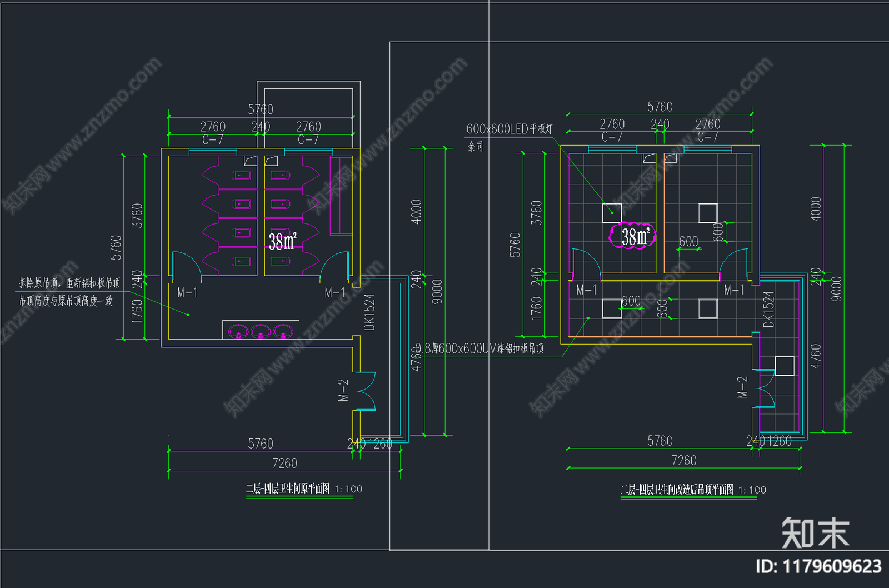889x588 pixels.
Task: Click the 1:100 scale text of ceiling plan
Action: coord(752,490)
